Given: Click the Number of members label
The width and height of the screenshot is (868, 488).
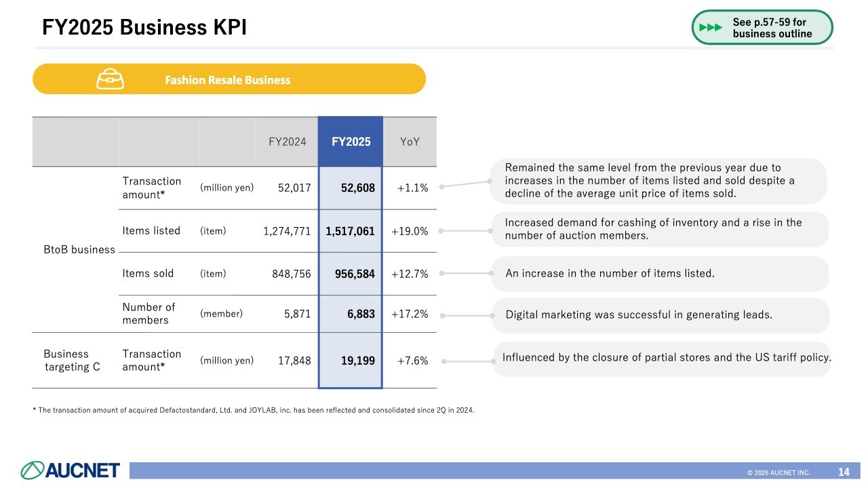Looking at the screenshot, I should tap(149, 313).
